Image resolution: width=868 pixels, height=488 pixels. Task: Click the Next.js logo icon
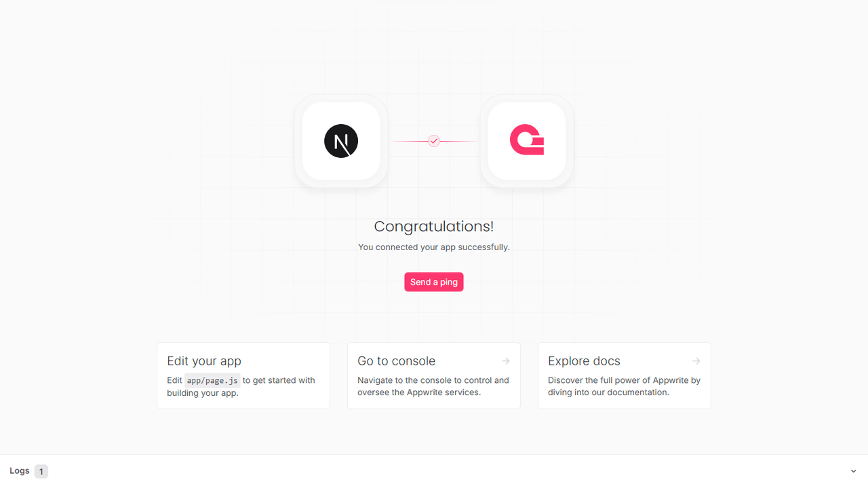pyautogui.click(x=340, y=141)
